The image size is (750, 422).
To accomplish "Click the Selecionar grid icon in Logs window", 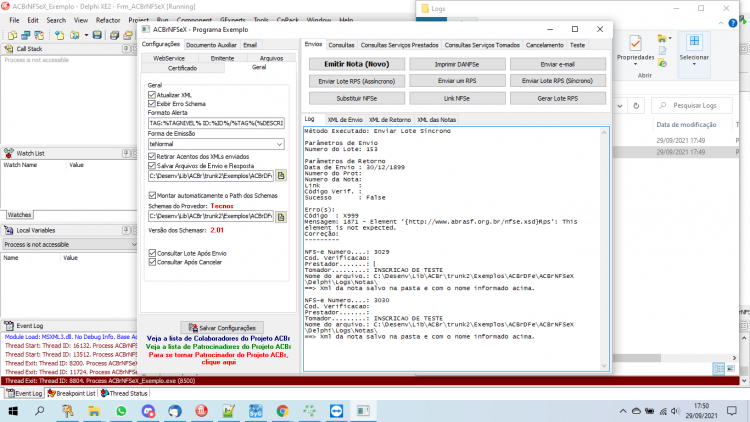I will click(694, 41).
